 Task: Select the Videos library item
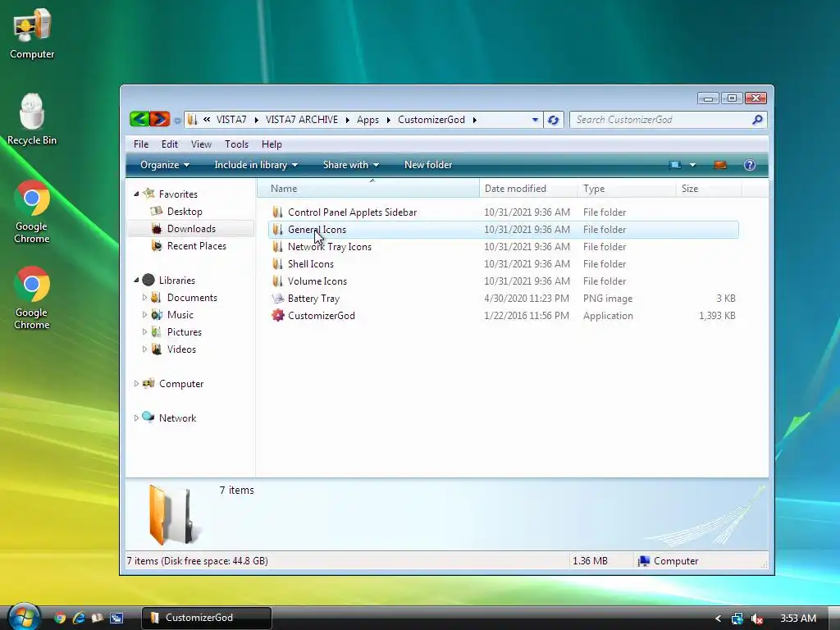[181, 349]
